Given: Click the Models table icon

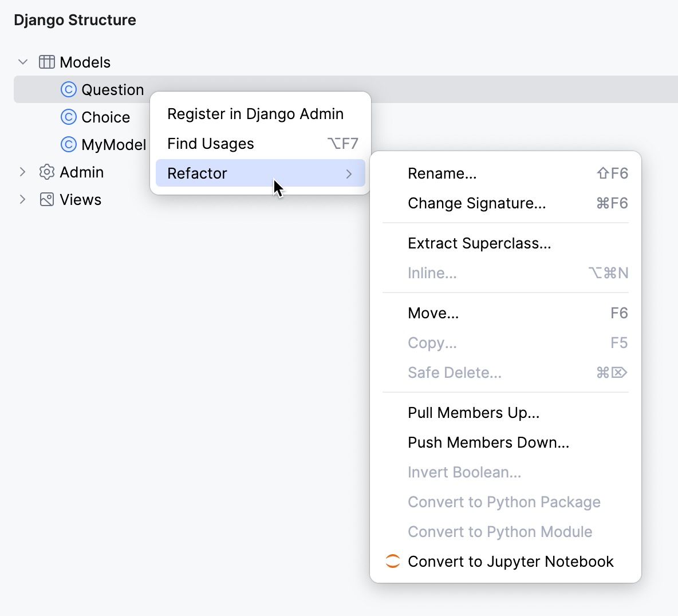Looking at the screenshot, I should (46, 62).
